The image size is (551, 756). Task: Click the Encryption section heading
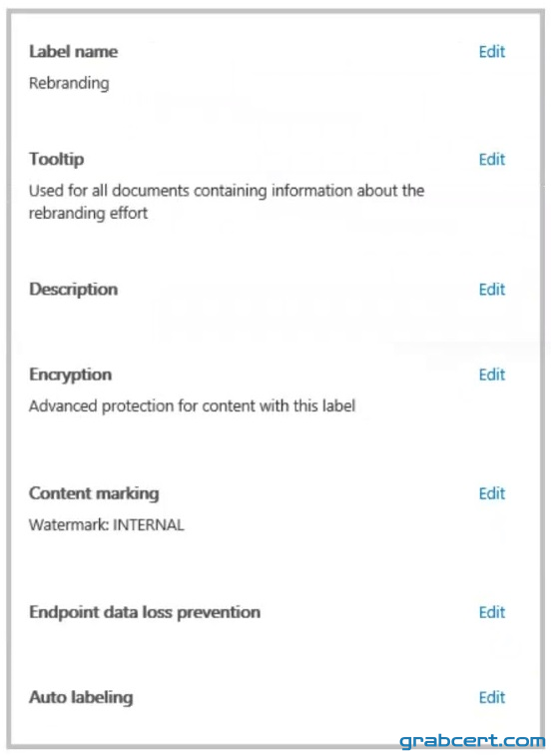point(71,375)
